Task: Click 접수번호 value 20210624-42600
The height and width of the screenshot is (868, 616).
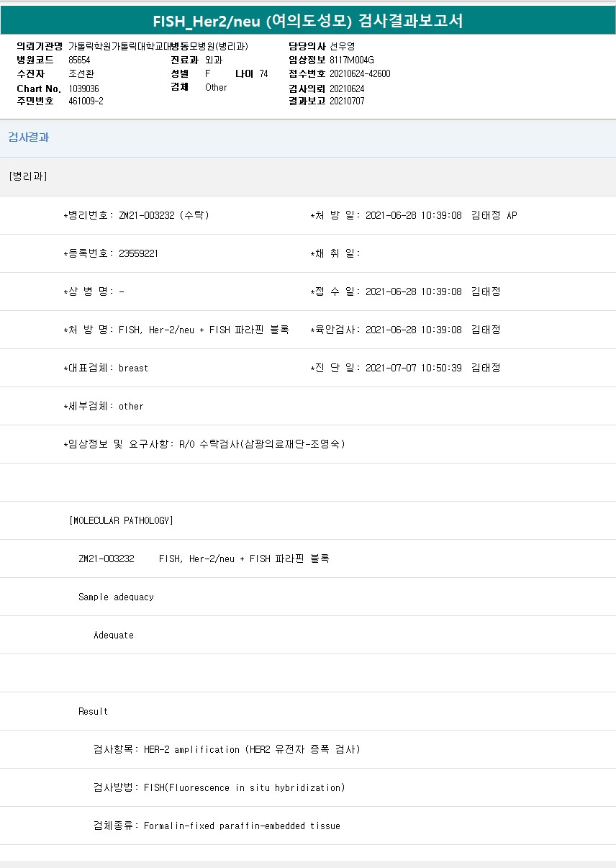Action: tap(360, 73)
